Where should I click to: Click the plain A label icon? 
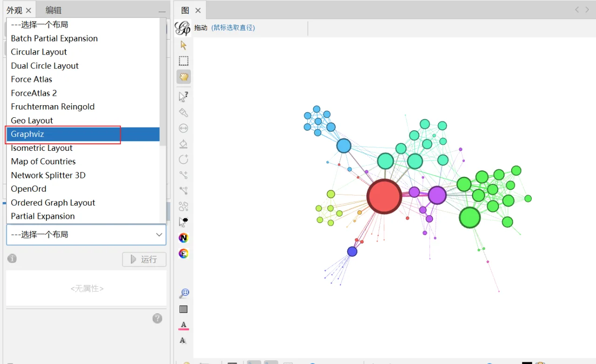[x=183, y=340]
